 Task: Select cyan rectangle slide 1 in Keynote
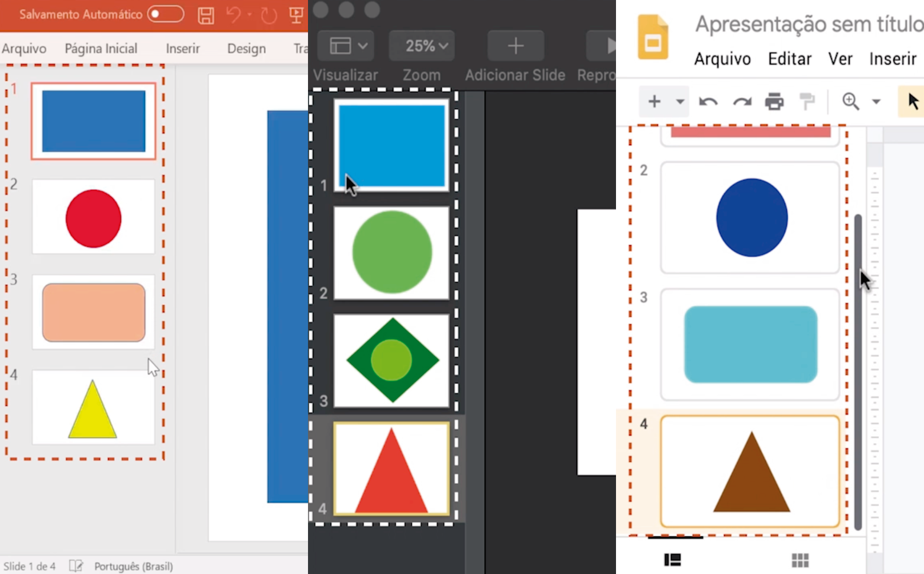point(391,146)
